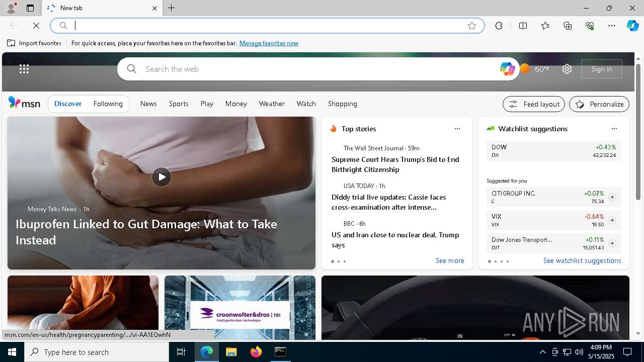Viewport: 644px width, 362px height.
Task: Open Browser essentials icon
Action: (590, 26)
